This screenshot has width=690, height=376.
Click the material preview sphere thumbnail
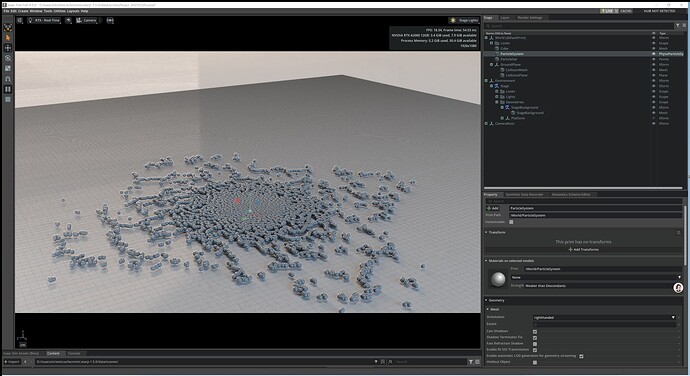coord(498,279)
